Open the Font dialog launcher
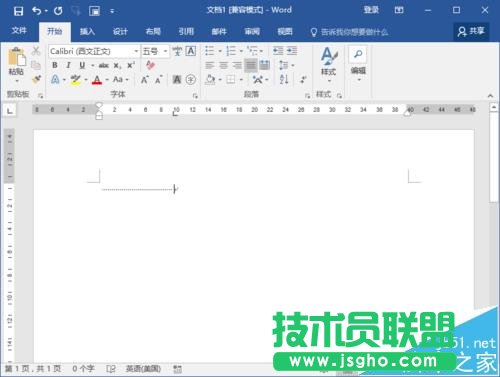 tap(195, 96)
